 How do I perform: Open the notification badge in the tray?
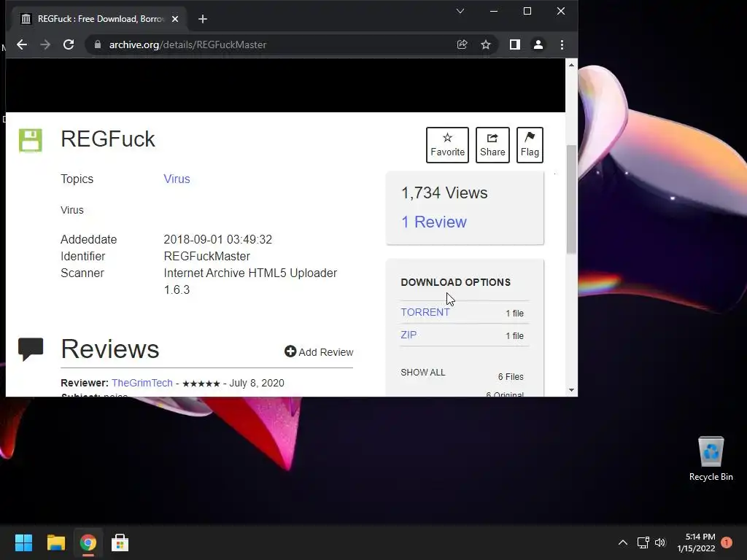[727, 542]
